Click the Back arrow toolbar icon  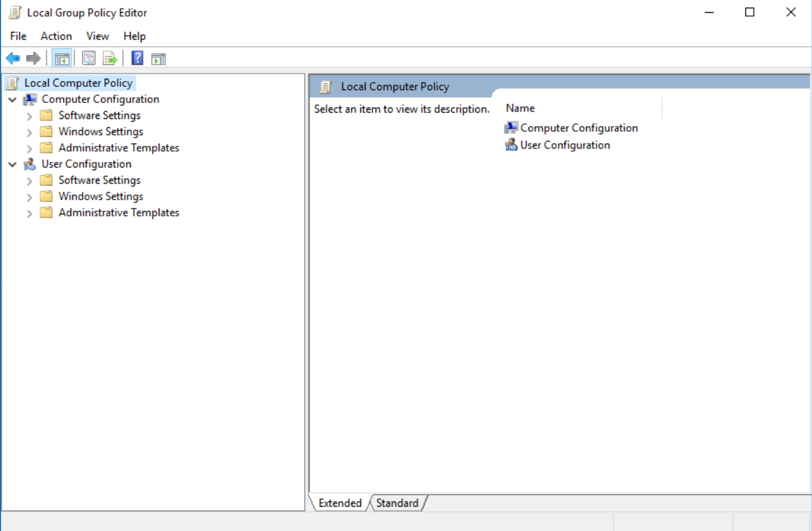coord(13,59)
